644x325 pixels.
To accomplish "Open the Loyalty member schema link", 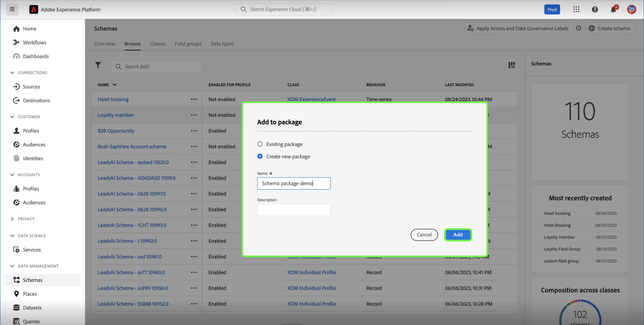I will click(115, 115).
